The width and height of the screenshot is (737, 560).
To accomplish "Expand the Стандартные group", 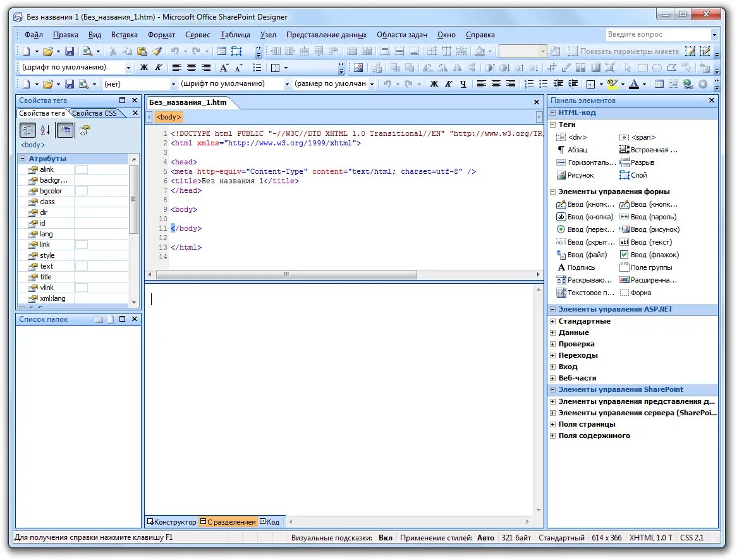I will pyautogui.click(x=552, y=322).
